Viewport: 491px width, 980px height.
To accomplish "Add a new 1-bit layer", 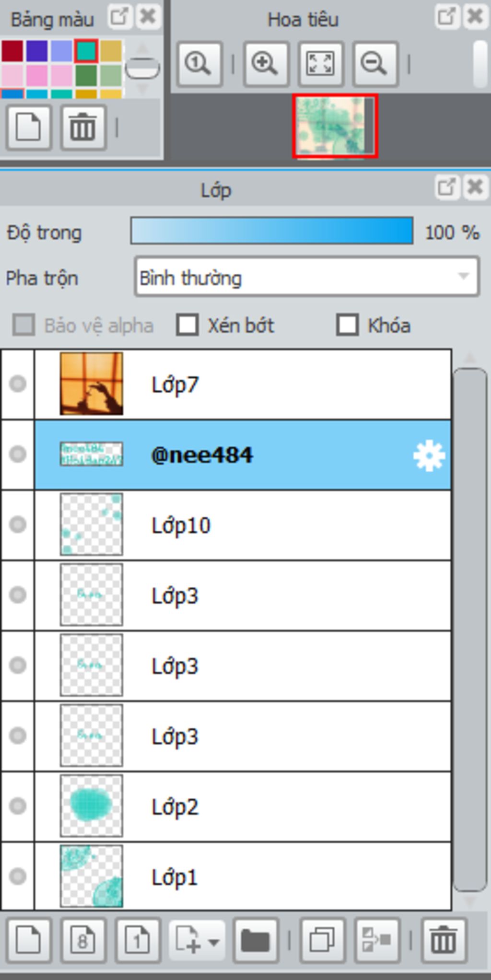I will click(138, 941).
